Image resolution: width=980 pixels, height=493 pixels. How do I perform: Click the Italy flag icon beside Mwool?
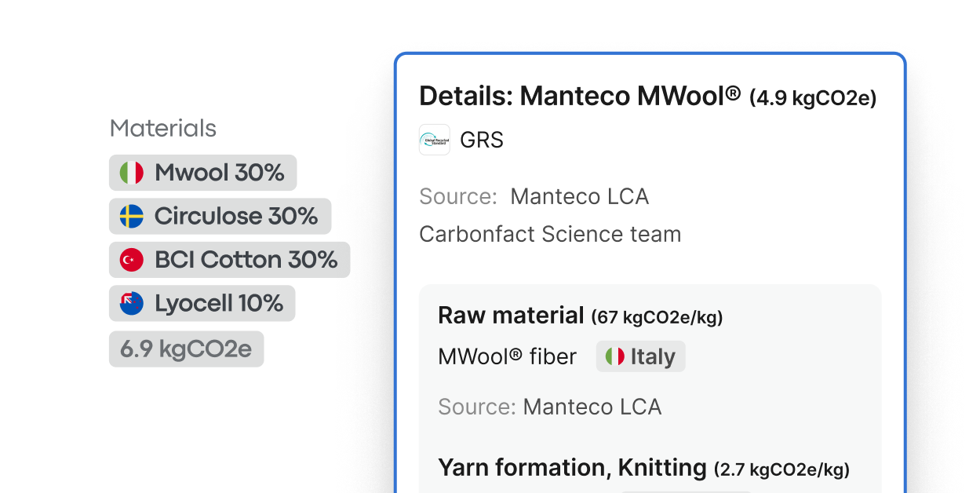pos(132,173)
